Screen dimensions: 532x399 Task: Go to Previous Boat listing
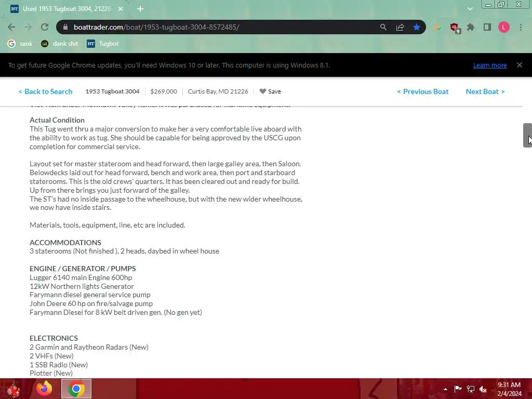pyautogui.click(x=423, y=91)
